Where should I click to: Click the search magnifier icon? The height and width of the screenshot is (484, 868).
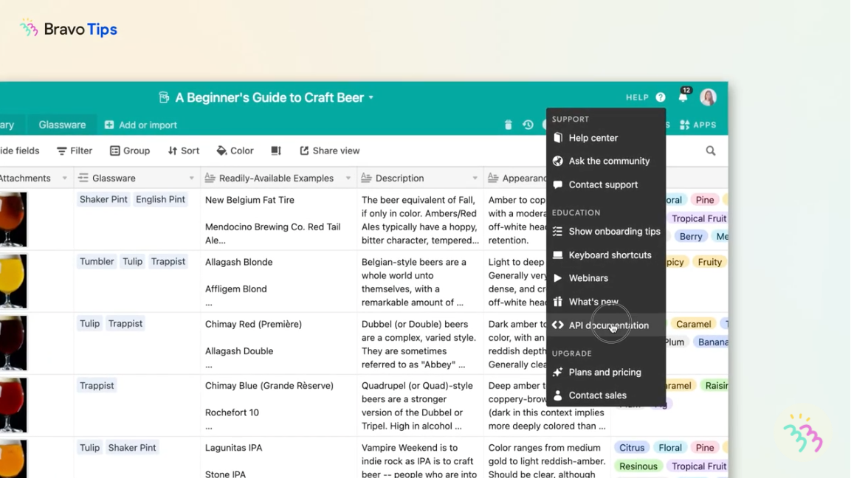pyautogui.click(x=711, y=151)
